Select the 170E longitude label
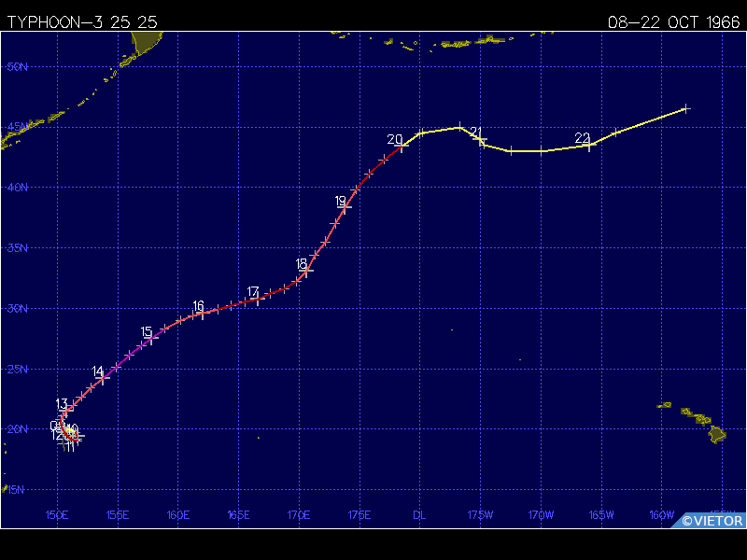Viewport: 747px width, 560px height. point(299,514)
